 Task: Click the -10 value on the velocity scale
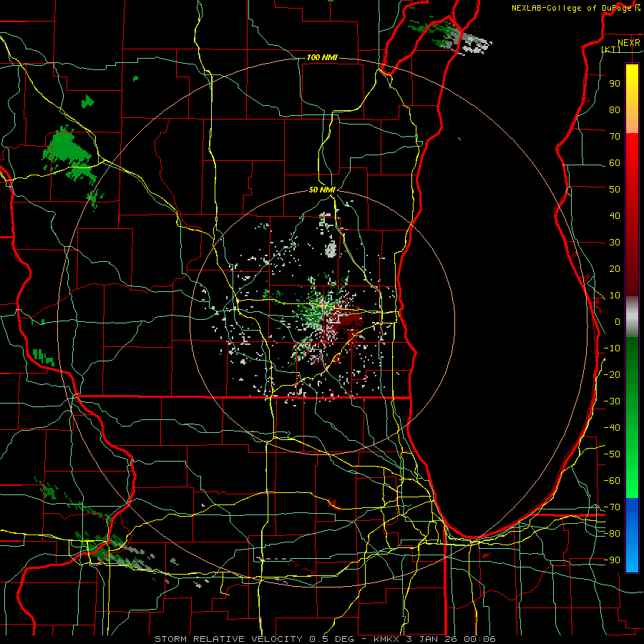(612, 348)
